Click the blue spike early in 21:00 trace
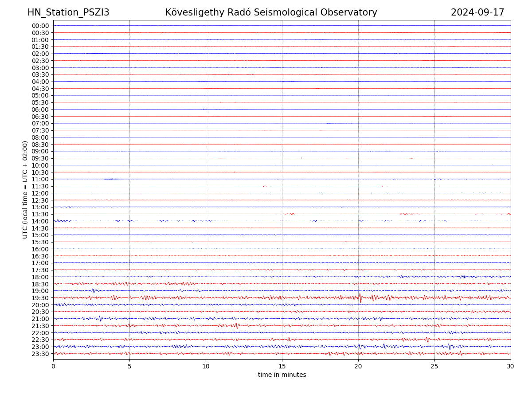Image resolution: width=532 pixels, height=399 pixels. [x=100, y=318]
